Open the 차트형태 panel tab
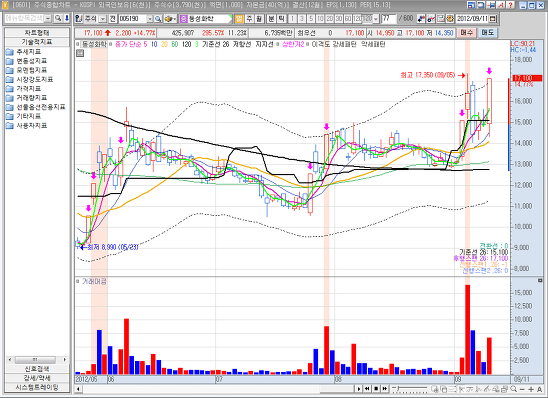Image resolution: width=548 pixels, height=398 pixels. pyautogui.click(x=37, y=32)
